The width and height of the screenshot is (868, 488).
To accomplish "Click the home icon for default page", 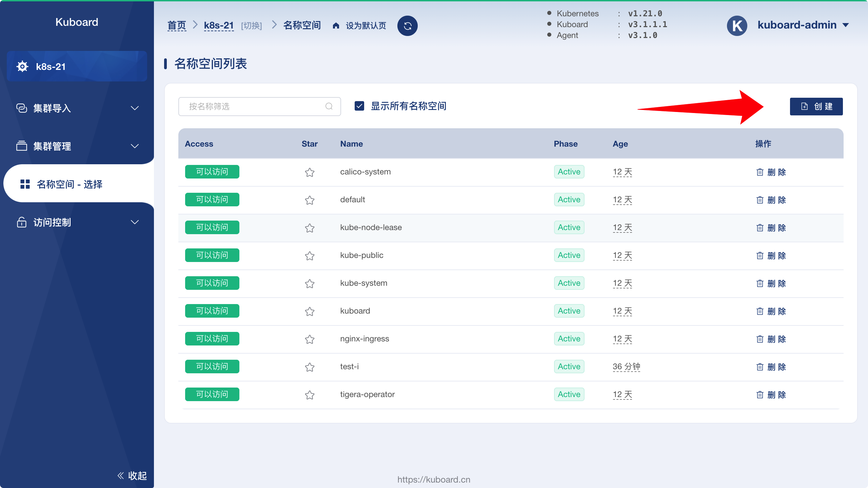I will (x=336, y=26).
